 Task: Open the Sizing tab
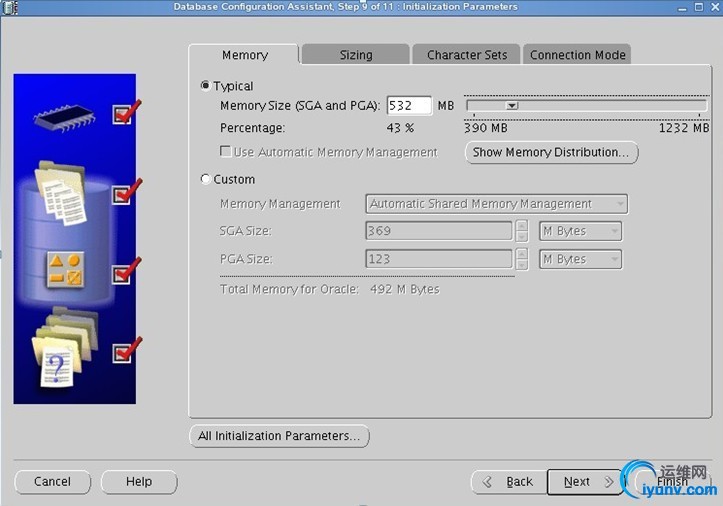click(x=356, y=55)
